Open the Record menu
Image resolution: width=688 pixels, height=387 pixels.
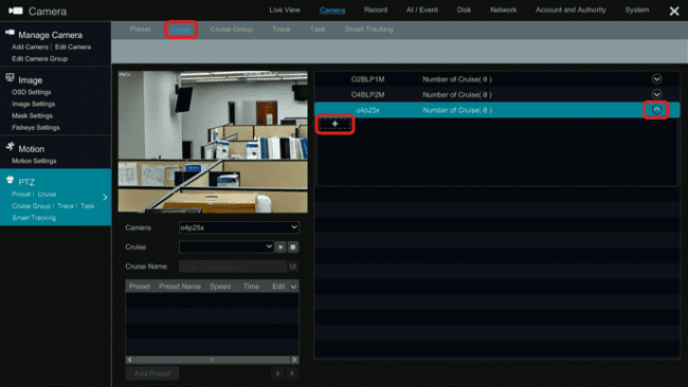pos(376,10)
